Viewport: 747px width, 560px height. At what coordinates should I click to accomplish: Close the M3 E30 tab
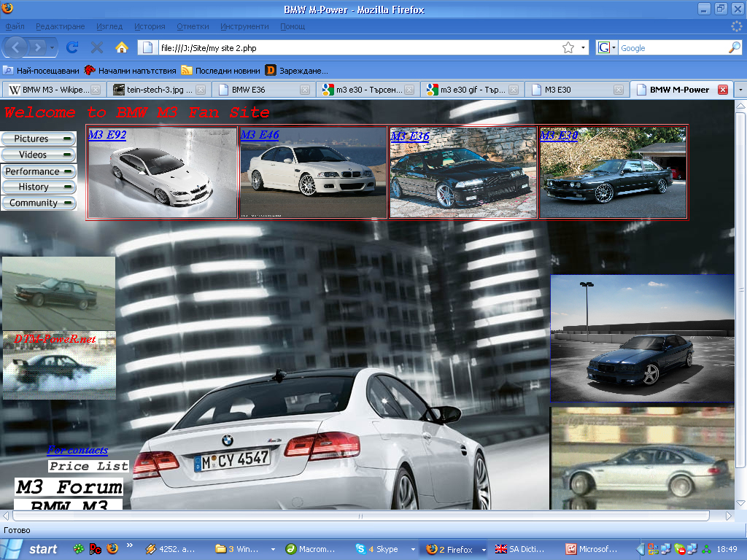[x=619, y=90]
